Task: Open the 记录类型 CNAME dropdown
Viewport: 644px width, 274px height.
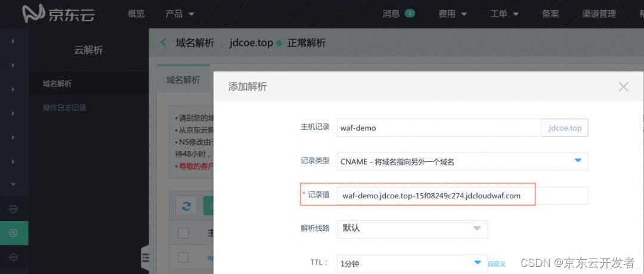Action: coord(463,161)
